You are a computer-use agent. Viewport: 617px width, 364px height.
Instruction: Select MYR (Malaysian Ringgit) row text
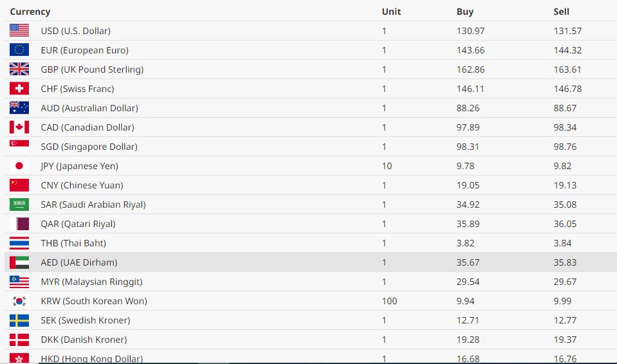(x=91, y=282)
